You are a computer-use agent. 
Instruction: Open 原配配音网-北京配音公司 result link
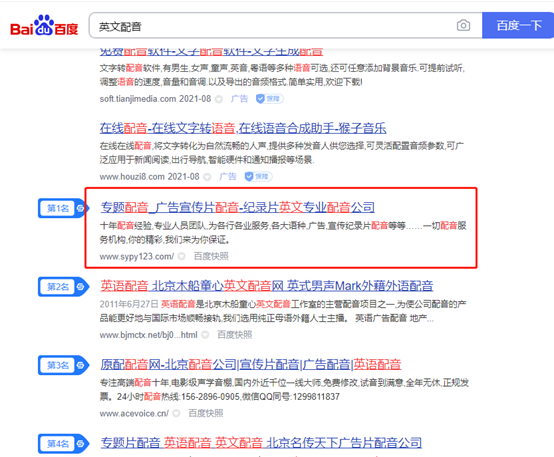point(251,364)
